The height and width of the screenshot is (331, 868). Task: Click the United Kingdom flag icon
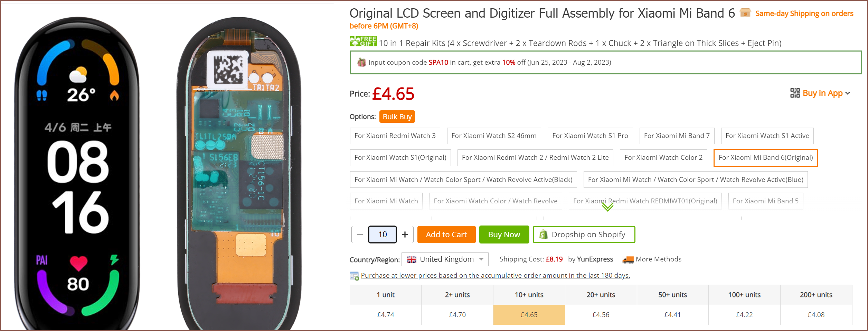[411, 259]
